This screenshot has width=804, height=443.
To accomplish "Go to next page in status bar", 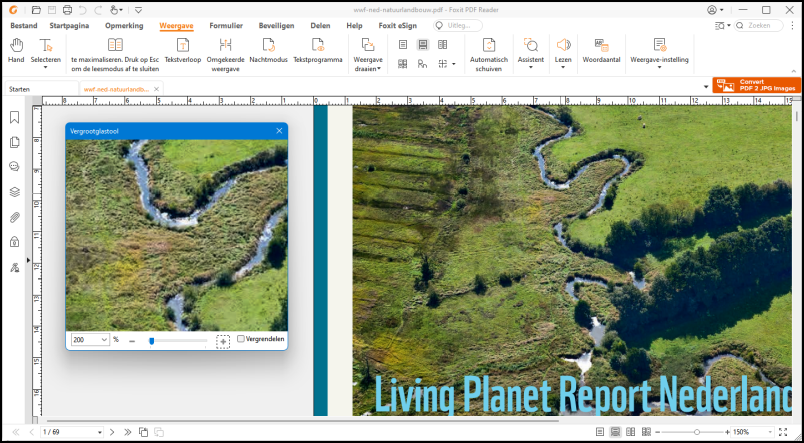I will click(112, 432).
